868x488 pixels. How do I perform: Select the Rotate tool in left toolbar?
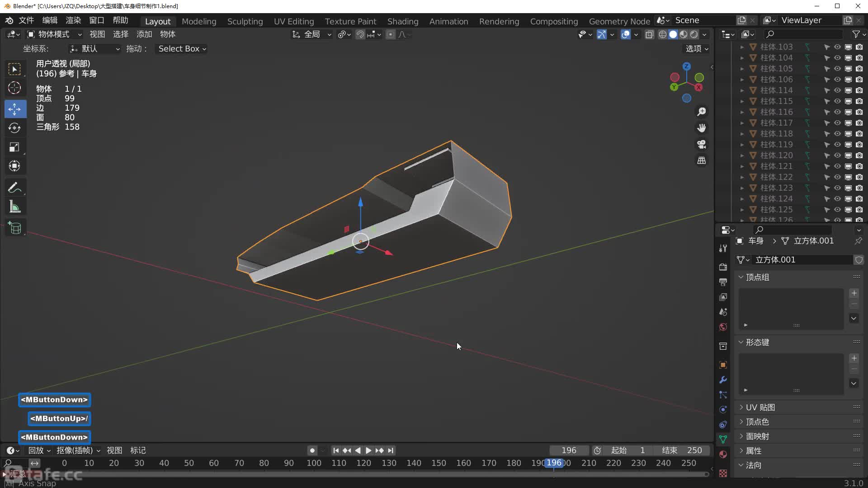point(14,128)
